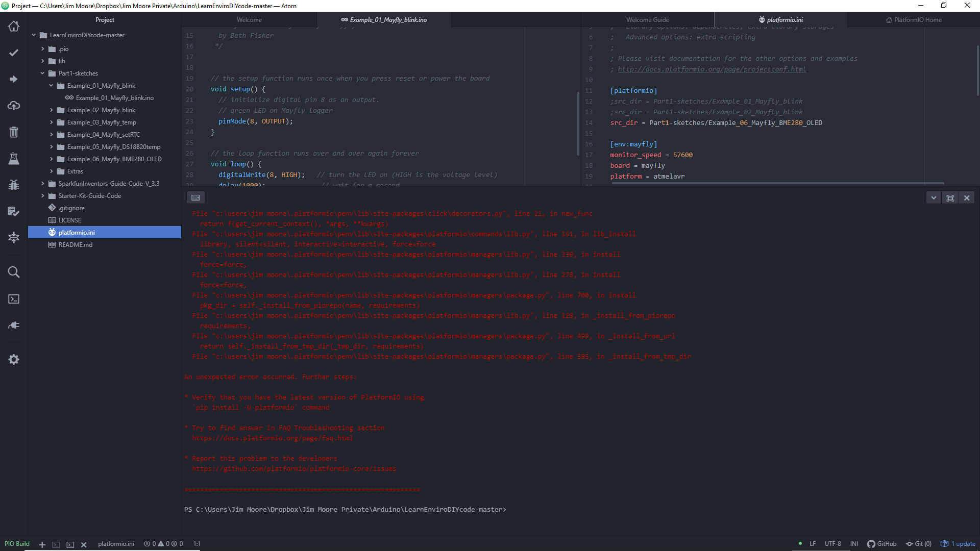Switch to Welcome Guide tab

[x=647, y=20]
